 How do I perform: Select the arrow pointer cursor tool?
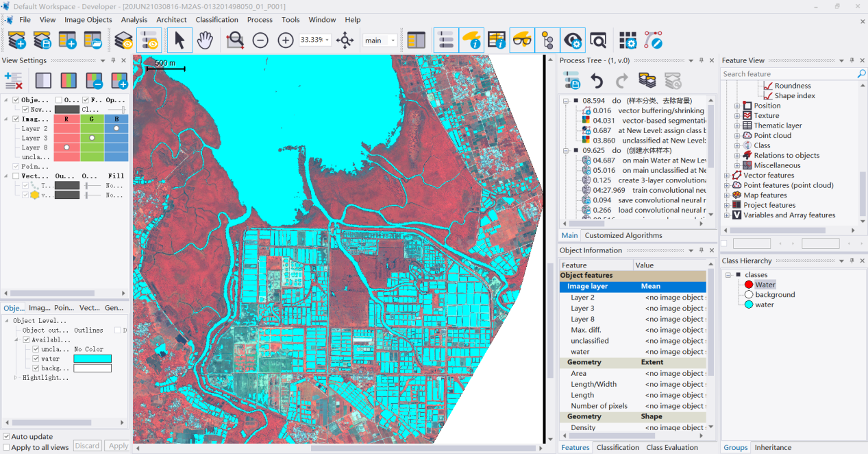click(179, 40)
